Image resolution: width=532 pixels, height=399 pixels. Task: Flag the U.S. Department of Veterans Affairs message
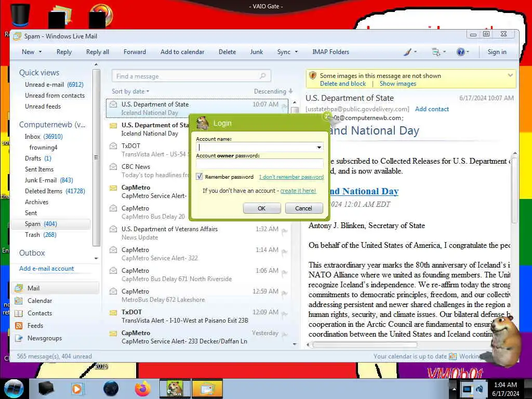point(285,231)
